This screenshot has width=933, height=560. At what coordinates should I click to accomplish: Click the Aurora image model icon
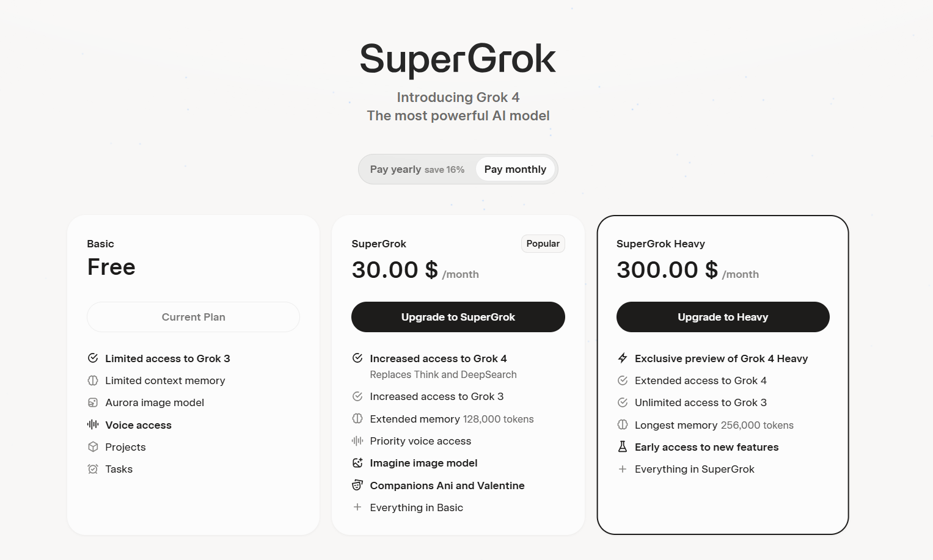click(93, 402)
